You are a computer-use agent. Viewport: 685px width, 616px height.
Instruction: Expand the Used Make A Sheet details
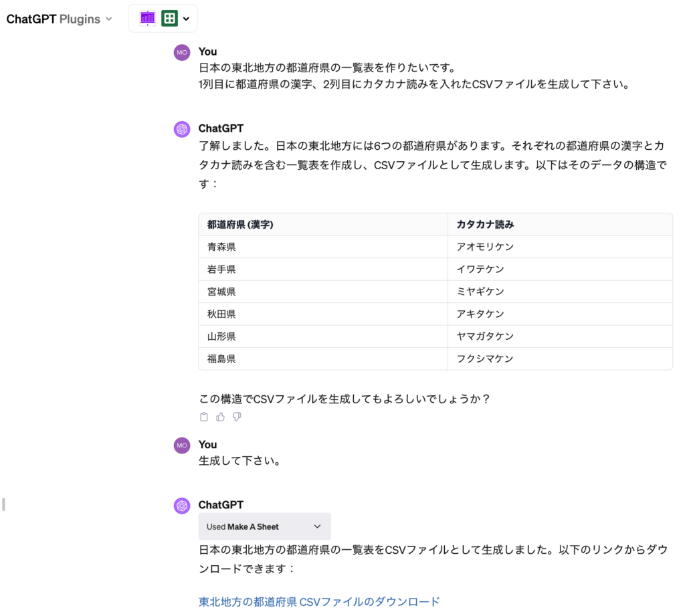point(264,526)
